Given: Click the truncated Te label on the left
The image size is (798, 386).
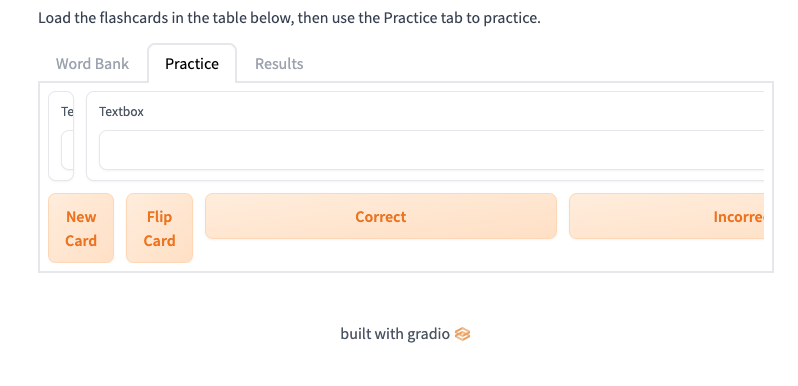Looking at the screenshot, I should pos(67,112).
